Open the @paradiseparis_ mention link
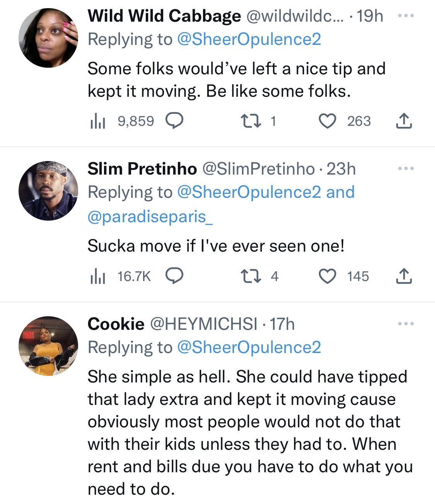This screenshot has height=504, width=435. (x=150, y=216)
